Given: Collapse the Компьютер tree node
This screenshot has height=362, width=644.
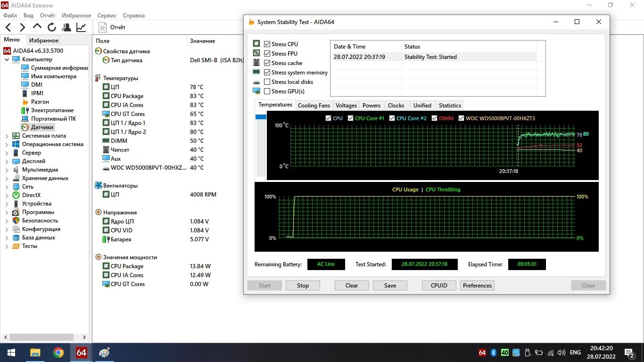Looking at the screenshot, I should (7, 59).
